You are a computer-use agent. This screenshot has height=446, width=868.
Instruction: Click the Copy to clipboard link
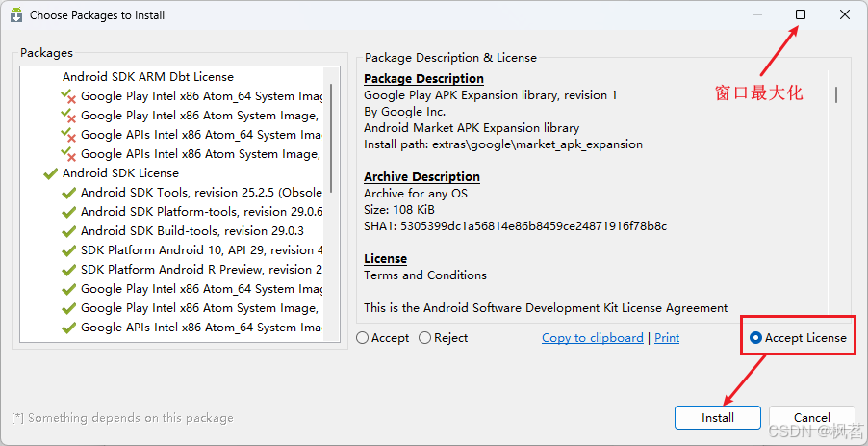click(x=592, y=338)
